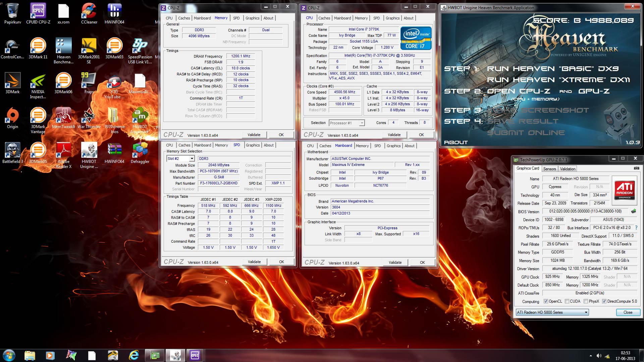
Task: Click Run Heaven "Xtreme" DX11
Action: (x=558, y=80)
